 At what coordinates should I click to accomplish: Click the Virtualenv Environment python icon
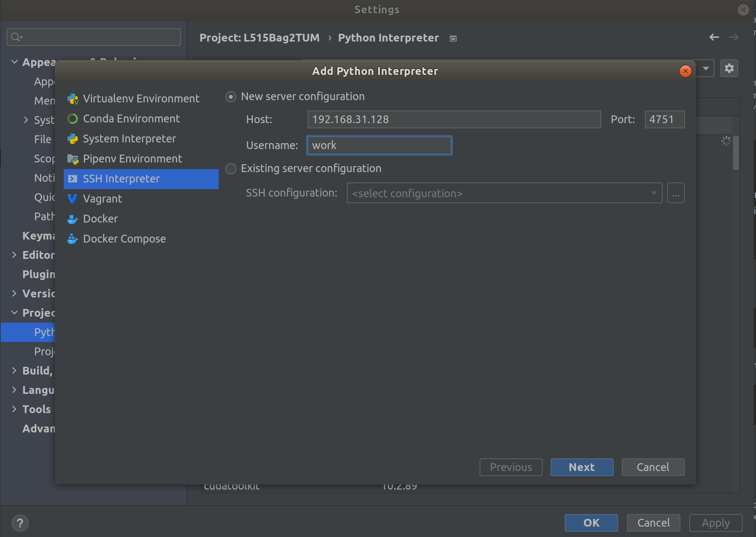(x=73, y=99)
